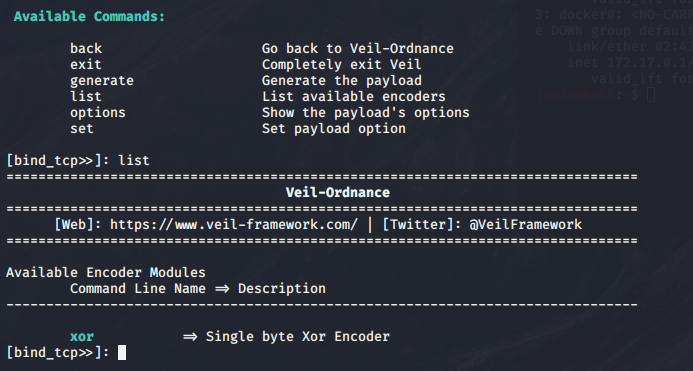Viewport: 693px width, 371px height.
Task: Click the bottom bind_tcp prompt cursor
Action: [x=122, y=353]
